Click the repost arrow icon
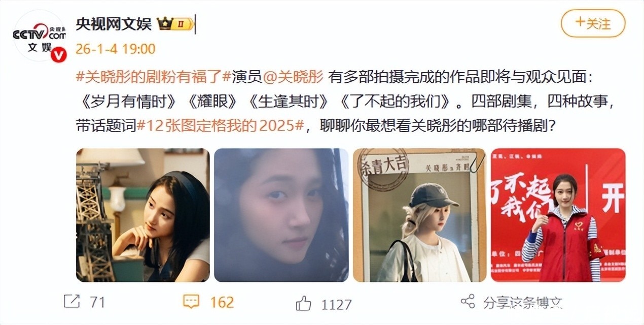This screenshot has height=325, width=644. (x=72, y=302)
